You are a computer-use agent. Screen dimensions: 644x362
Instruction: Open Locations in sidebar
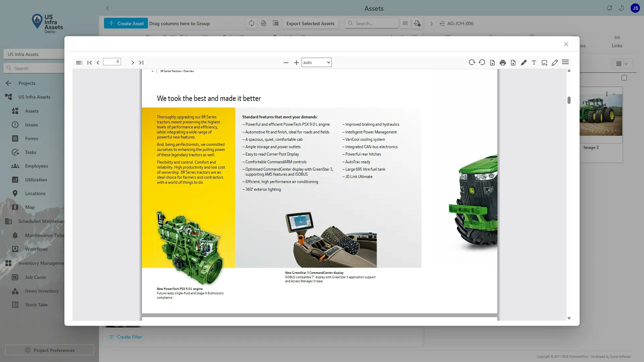tap(35, 193)
